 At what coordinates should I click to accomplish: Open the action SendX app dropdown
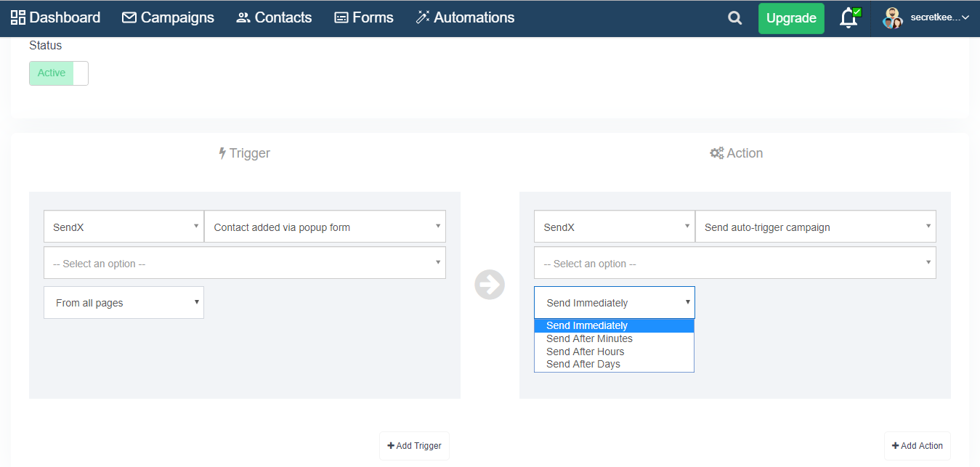pyautogui.click(x=615, y=227)
